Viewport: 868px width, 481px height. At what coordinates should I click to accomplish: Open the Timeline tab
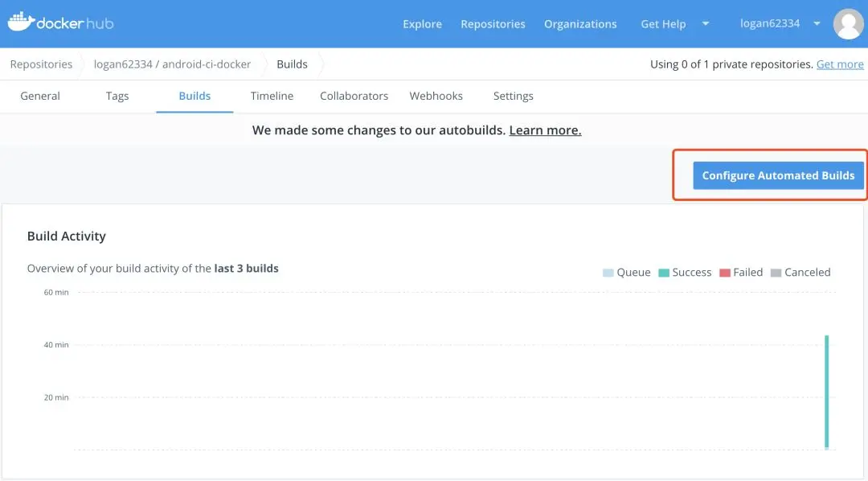(x=272, y=96)
